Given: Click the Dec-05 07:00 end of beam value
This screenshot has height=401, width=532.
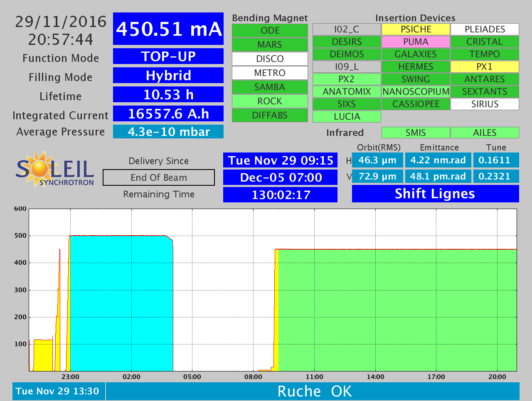Looking at the screenshot, I should point(281,177).
